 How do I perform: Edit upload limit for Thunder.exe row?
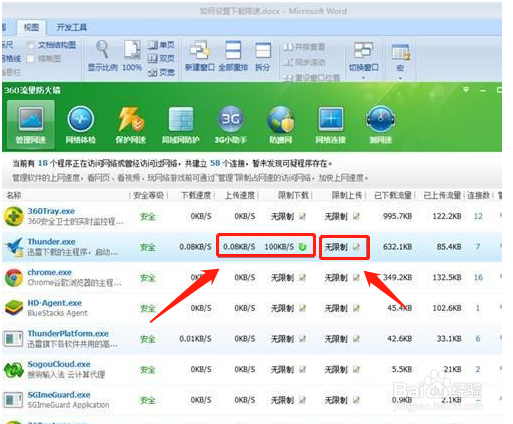coord(356,247)
